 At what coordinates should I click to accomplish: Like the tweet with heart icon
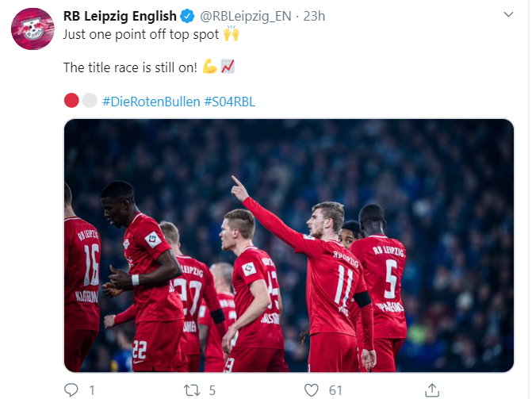[x=311, y=390]
